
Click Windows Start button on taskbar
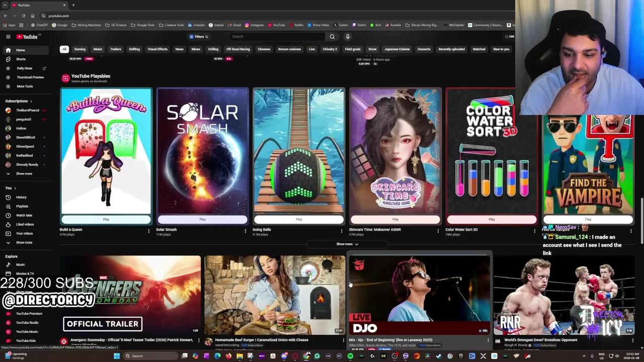[116, 356]
